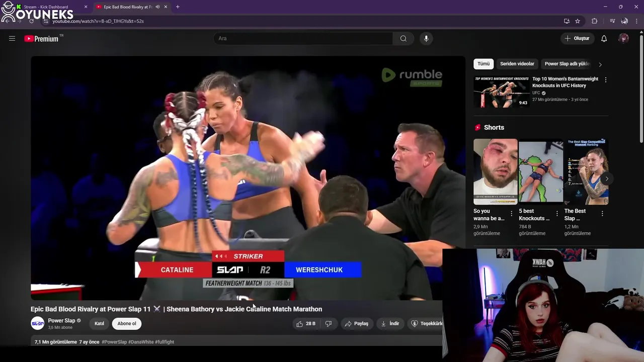
Task: Open '5 best Knockouts' short thumbnail
Action: coord(541,171)
